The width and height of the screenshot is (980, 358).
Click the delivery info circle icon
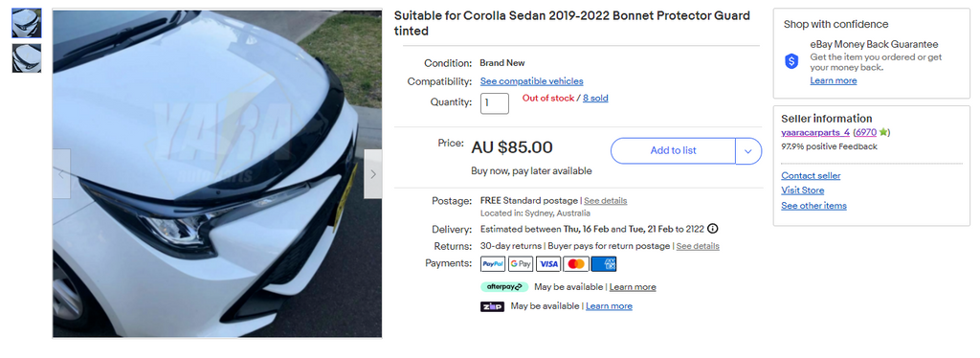tap(712, 229)
